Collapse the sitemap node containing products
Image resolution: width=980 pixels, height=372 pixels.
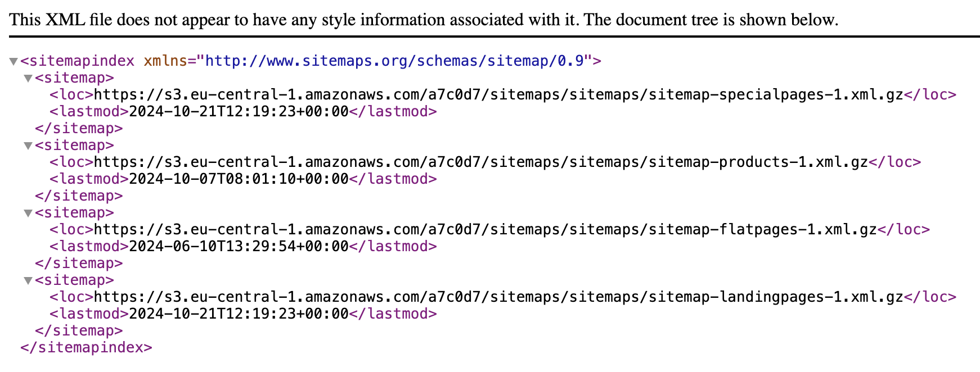(x=28, y=146)
